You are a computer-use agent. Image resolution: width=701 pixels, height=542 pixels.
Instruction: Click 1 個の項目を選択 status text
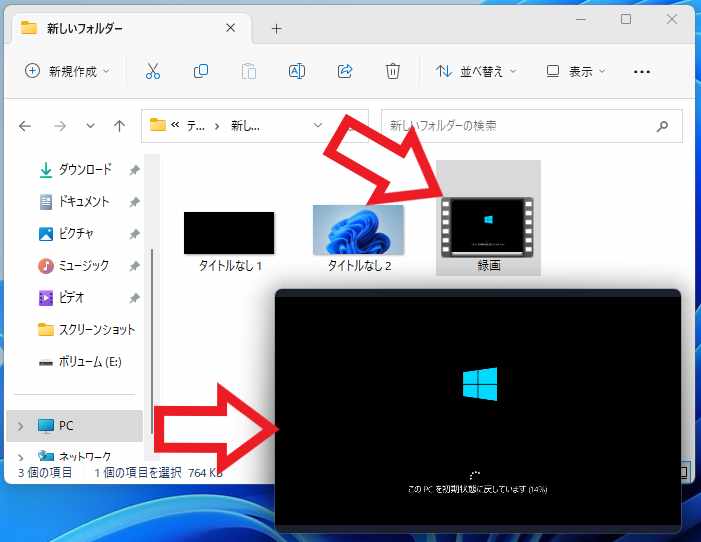pyautogui.click(x=138, y=472)
